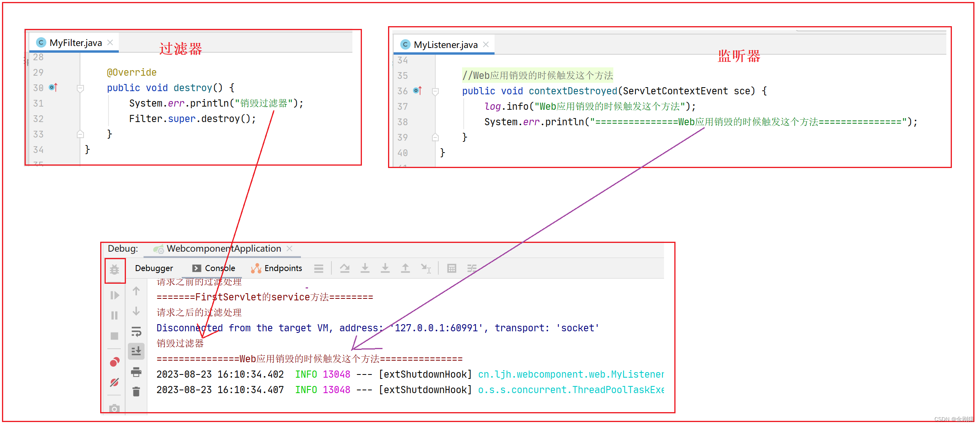Switch to the Console tab
The width and height of the screenshot is (980, 426).
tap(214, 268)
